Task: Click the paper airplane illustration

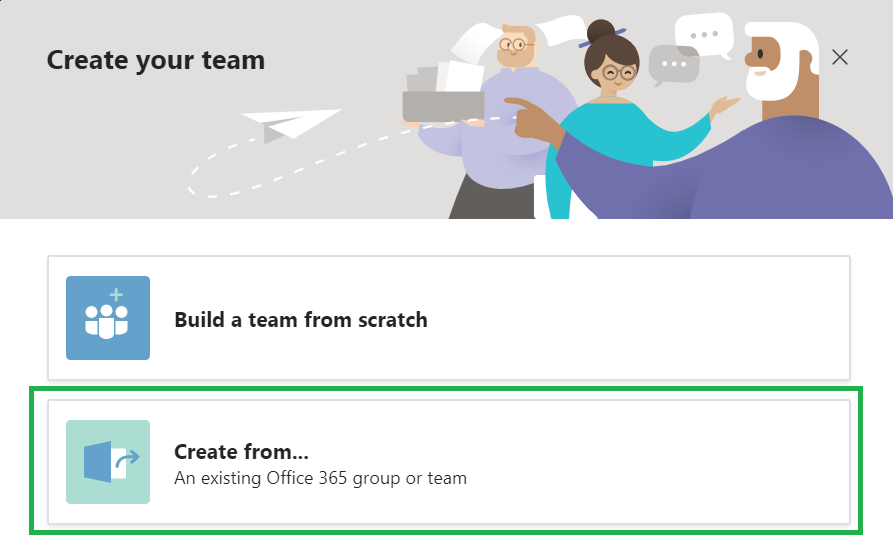Action: 291,125
